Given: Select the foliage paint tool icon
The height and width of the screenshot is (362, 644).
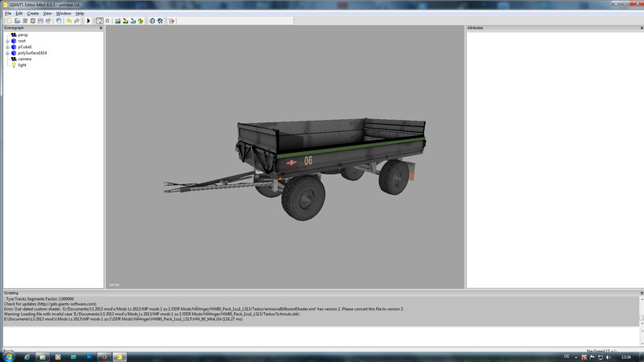Looking at the screenshot, I should pyautogui.click(x=141, y=21).
